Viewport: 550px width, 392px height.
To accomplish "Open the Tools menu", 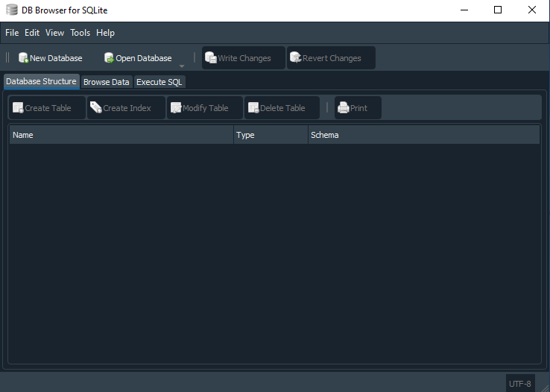I will [x=80, y=33].
